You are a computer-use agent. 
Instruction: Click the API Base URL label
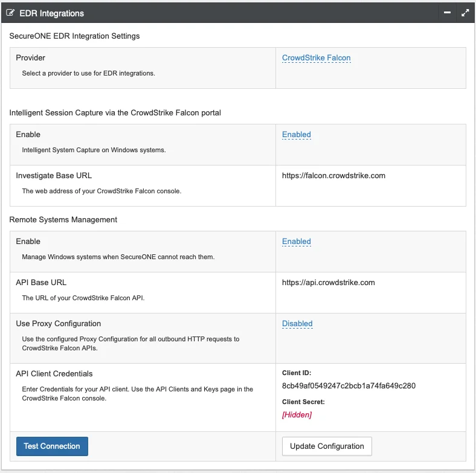pos(41,282)
